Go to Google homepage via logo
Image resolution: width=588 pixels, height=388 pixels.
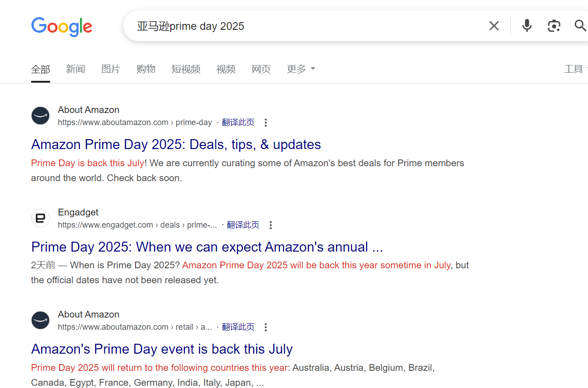[x=62, y=27]
